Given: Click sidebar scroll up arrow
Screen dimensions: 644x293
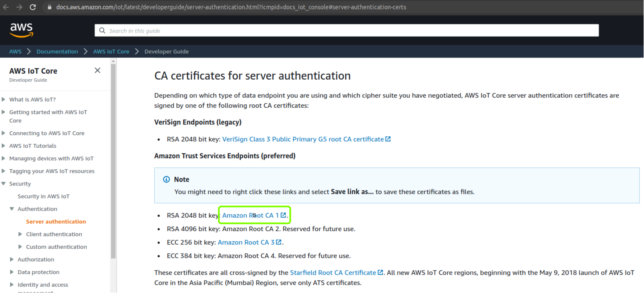Looking at the screenshot, I should tap(113, 61).
